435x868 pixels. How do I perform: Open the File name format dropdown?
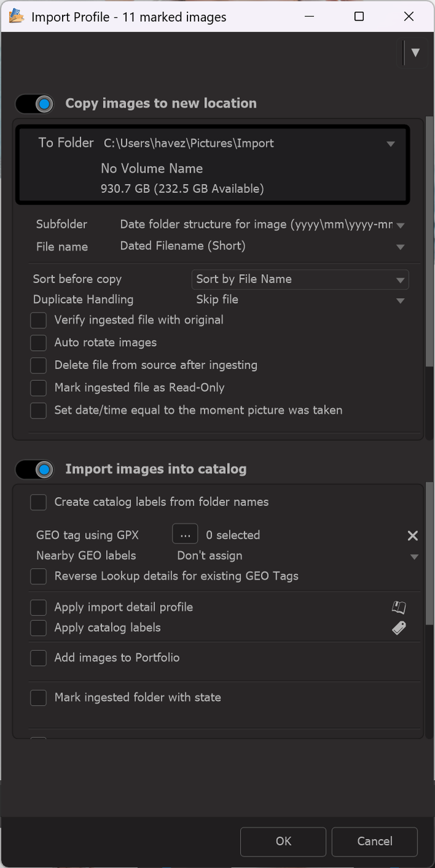pos(400,247)
